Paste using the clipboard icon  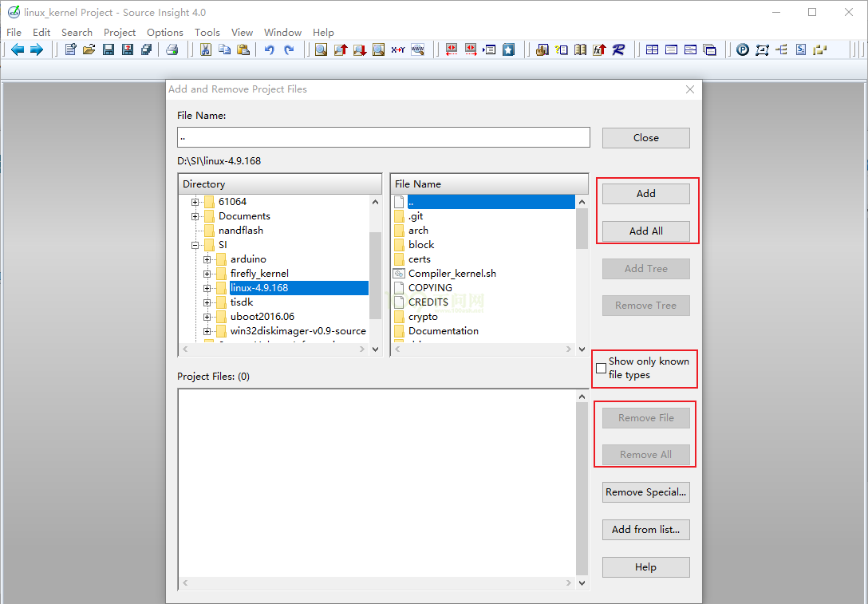[243, 49]
